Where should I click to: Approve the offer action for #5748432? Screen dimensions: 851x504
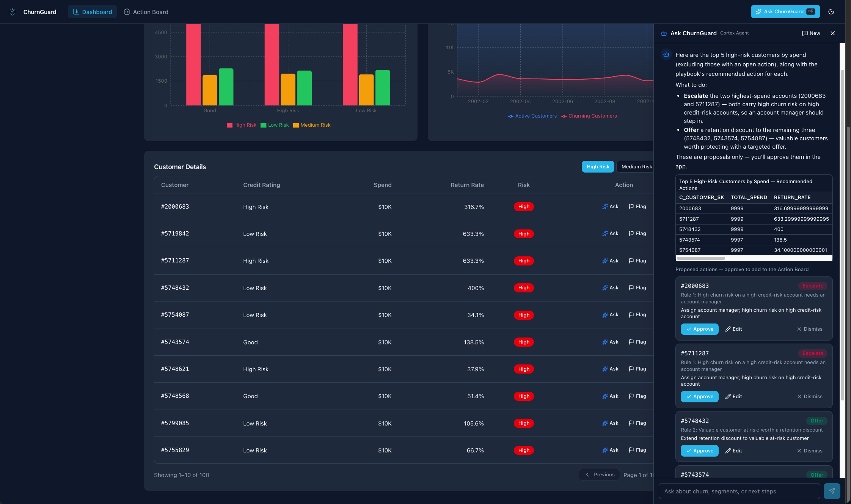click(699, 451)
